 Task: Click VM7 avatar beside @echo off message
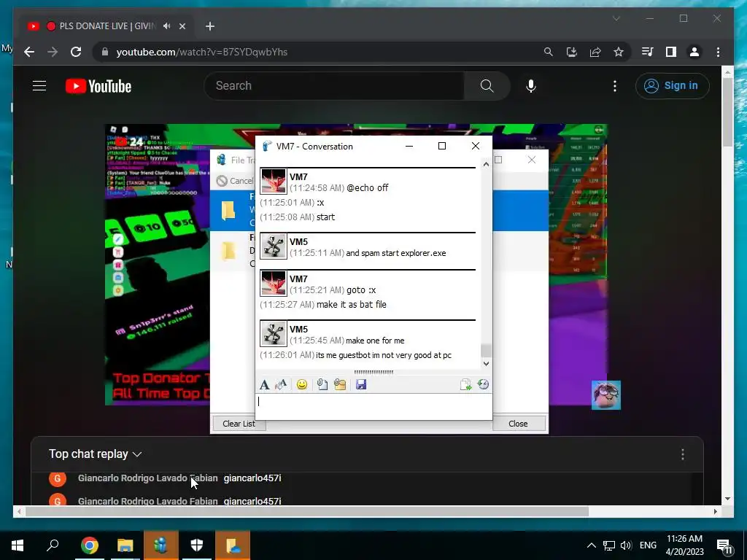click(x=274, y=182)
